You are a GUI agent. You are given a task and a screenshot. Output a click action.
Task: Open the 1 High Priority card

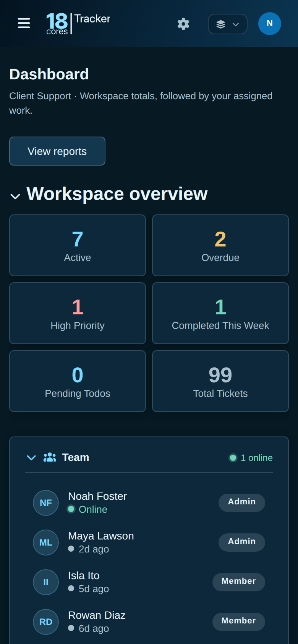click(x=78, y=313)
